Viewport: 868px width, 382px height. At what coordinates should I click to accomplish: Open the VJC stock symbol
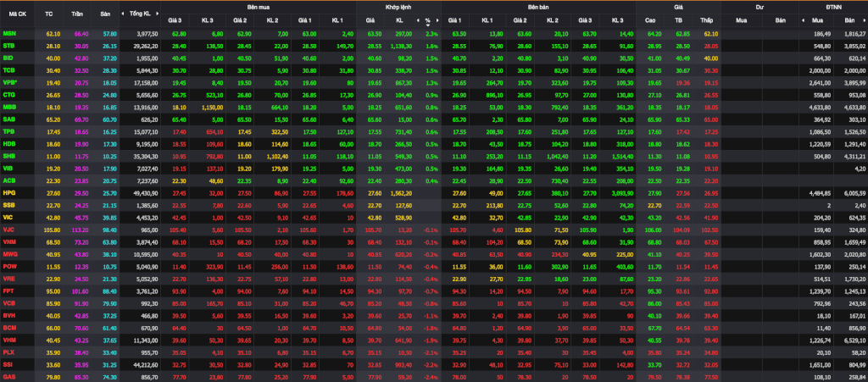pyautogui.click(x=8, y=229)
